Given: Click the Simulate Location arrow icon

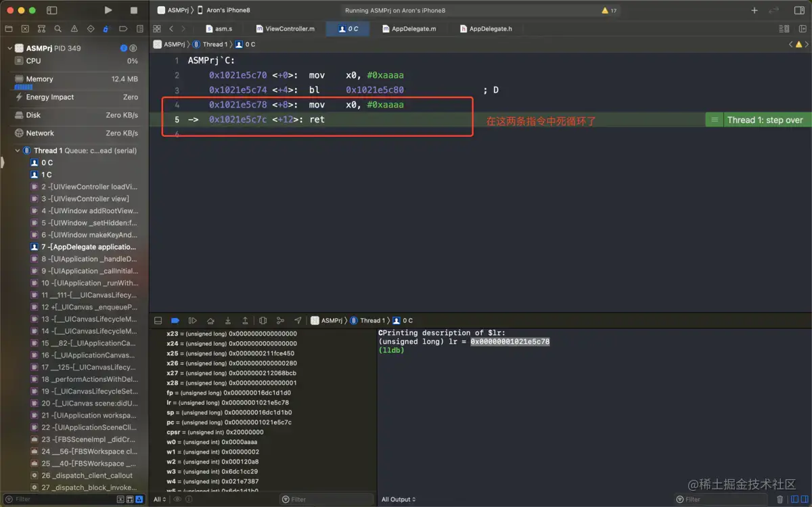Looking at the screenshot, I should pos(298,320).
